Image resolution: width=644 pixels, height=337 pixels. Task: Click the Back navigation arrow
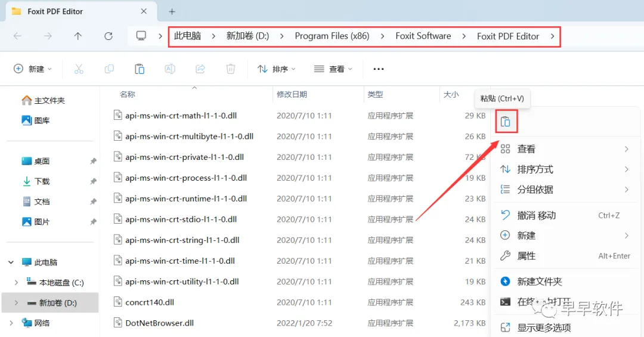[18, 36]
